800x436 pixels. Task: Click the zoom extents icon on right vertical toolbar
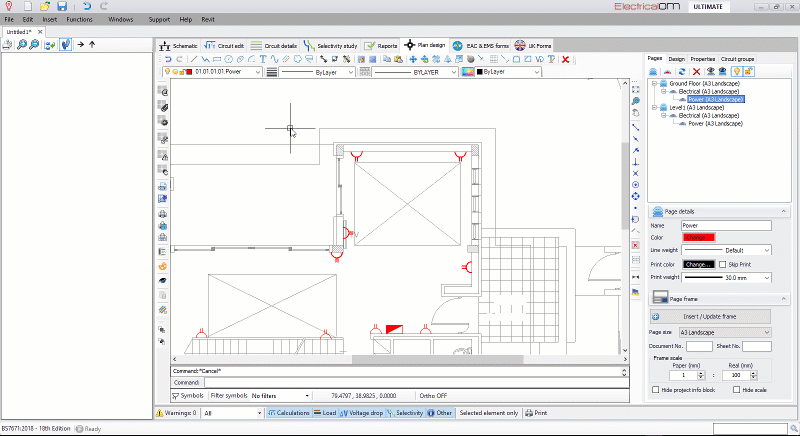pyautogui.click(x=636, y=89)
